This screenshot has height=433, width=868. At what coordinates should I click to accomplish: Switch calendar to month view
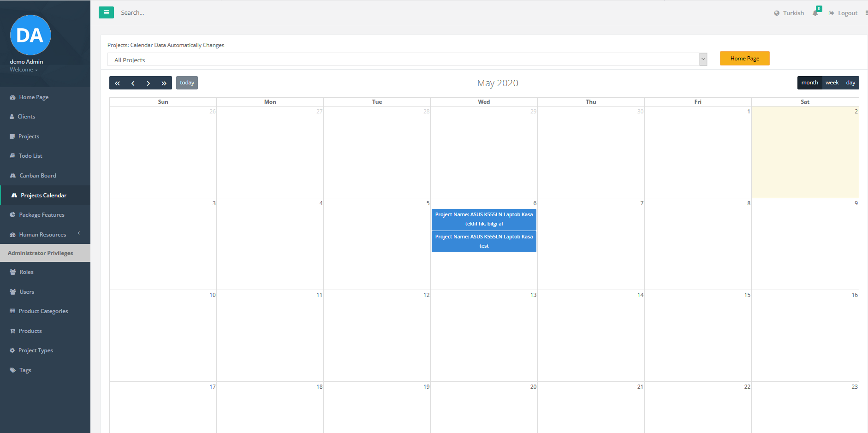(809, 83)
